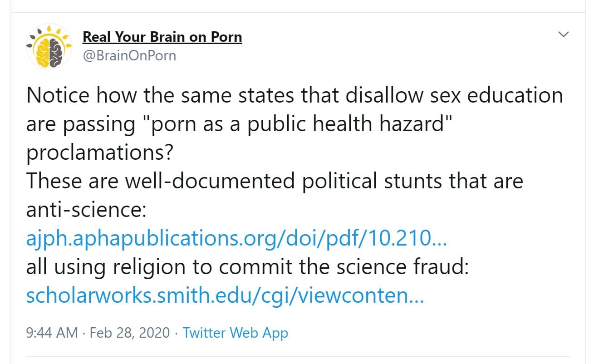
Task: Open the tweet options chevron menu
Action: coord(563,34)
